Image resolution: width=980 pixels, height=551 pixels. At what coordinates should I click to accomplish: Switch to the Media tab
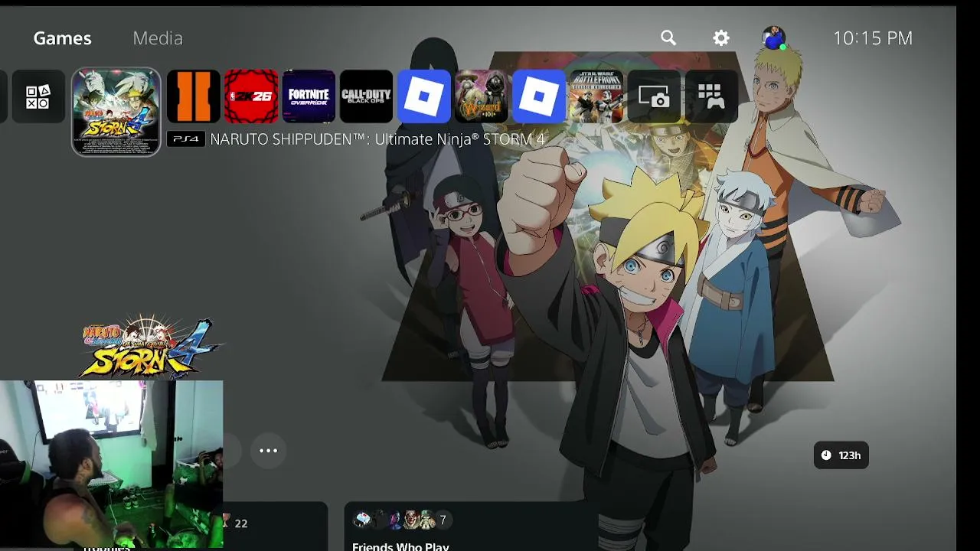[x=158, y=38]
